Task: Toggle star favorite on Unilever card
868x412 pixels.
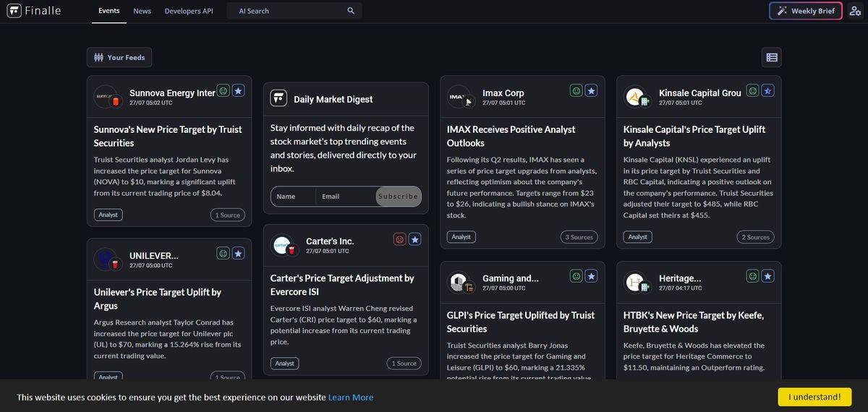Action: (x=238, y=254)
